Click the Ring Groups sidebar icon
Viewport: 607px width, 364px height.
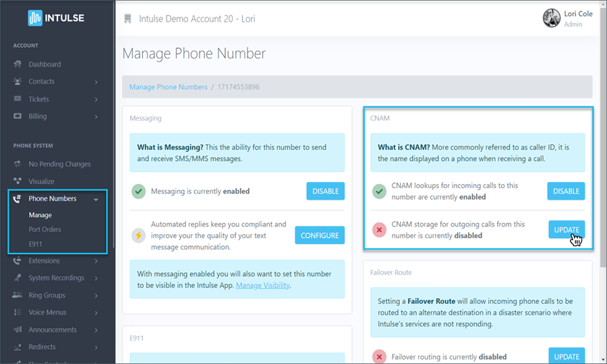coord(18,295)
